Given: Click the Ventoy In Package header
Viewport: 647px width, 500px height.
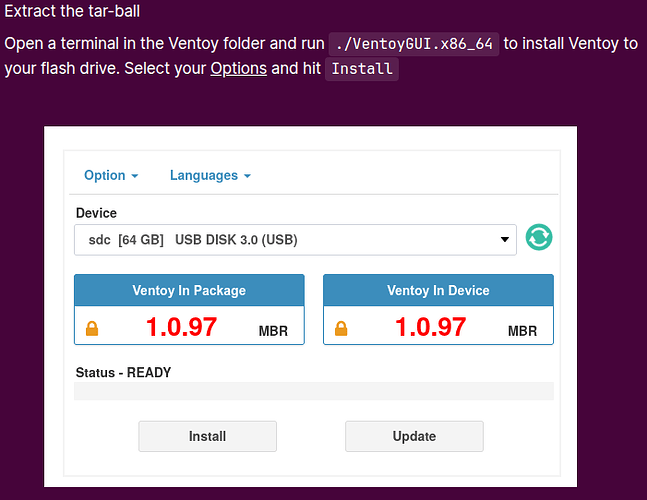Looking at the screenshot, I should 189,290.
